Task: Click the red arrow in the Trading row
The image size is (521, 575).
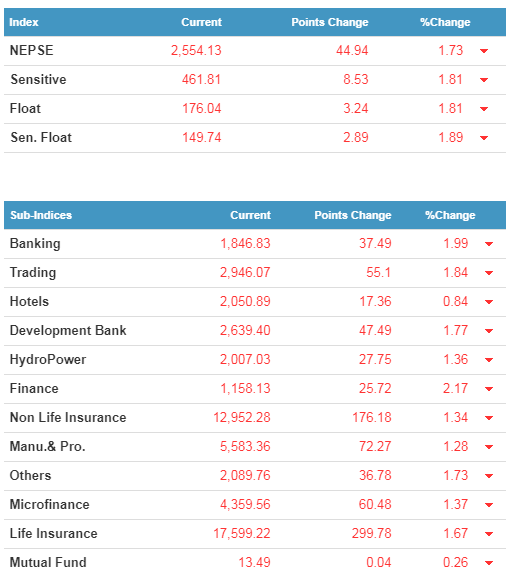Action: [x=489, y=273]
